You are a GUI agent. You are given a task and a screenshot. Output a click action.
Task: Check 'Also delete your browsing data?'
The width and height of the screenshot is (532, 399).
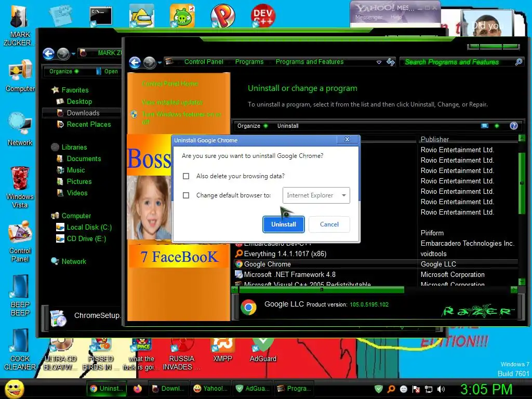coord(186,176)
